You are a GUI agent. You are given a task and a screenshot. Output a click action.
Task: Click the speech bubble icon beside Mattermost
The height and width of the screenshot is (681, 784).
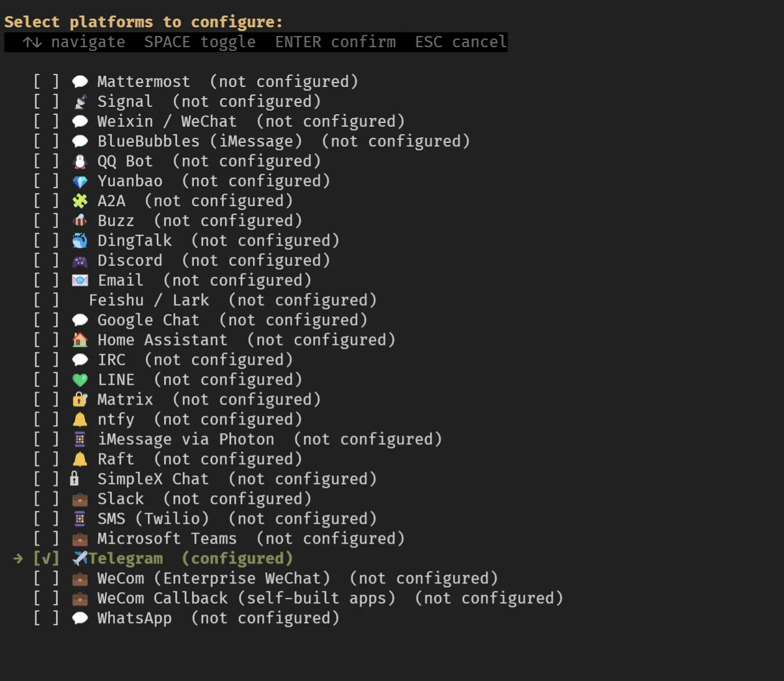click(x=80, y=82)
